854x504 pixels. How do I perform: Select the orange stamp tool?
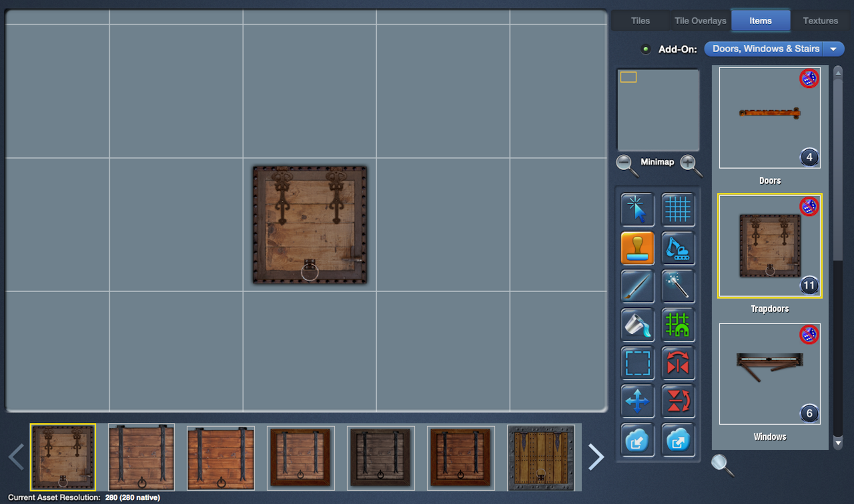(637, 248)
